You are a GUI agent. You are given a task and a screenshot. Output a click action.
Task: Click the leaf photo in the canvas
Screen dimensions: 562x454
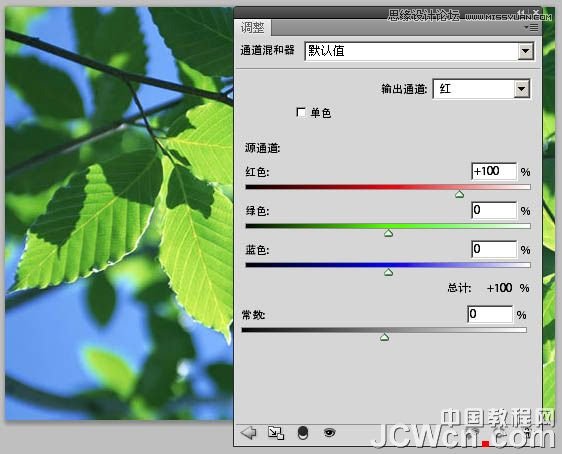(x=118, y=213)
